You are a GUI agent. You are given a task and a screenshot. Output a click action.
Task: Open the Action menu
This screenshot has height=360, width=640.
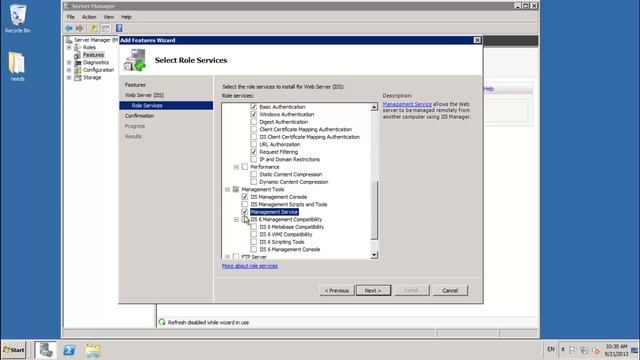tap(89, 17)
